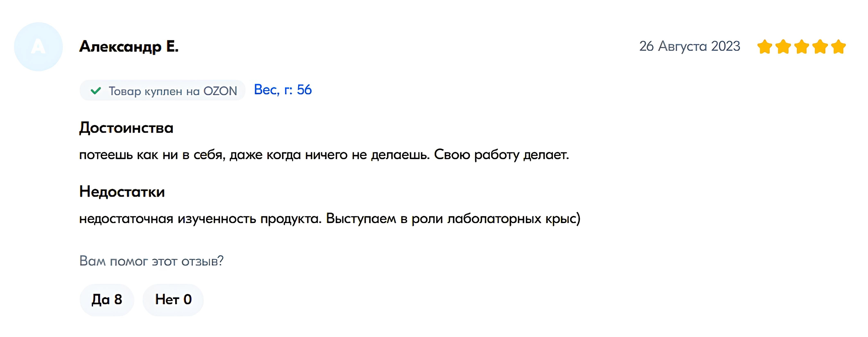Click the cons text about laboratory rats
Screen dimensions: 868x337
tap(330, 219)
